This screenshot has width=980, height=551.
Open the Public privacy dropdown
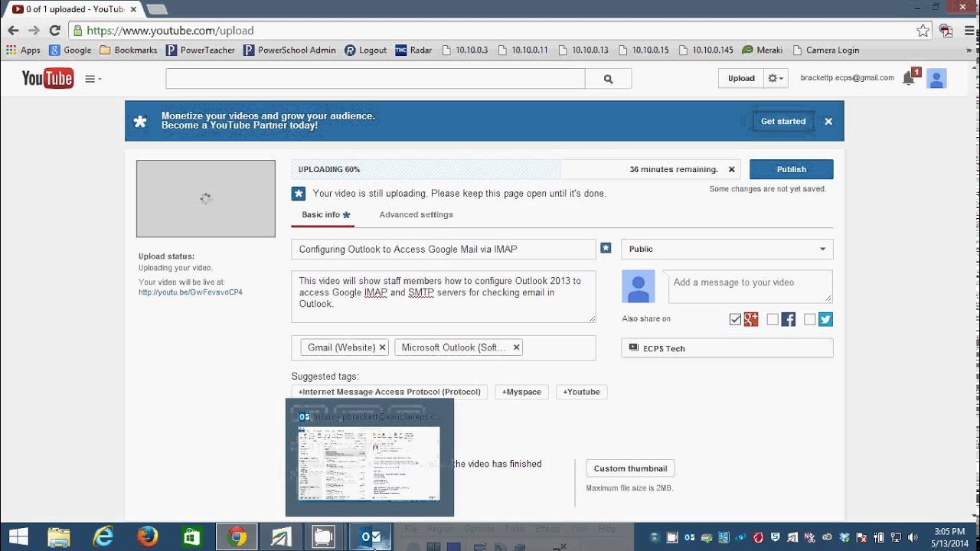click(727, 249)
